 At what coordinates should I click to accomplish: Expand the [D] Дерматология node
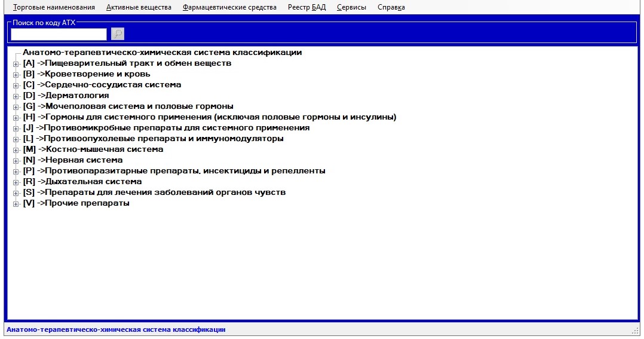pos(16,96)
